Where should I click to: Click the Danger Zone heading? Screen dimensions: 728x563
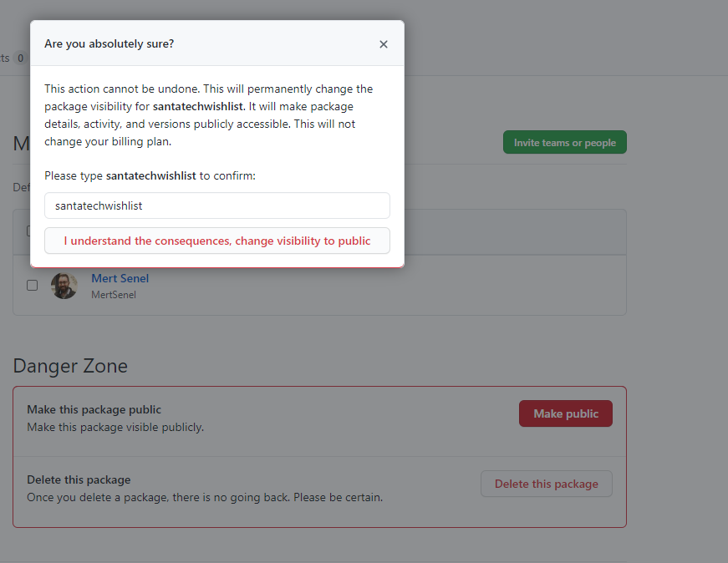pos(70,366)
